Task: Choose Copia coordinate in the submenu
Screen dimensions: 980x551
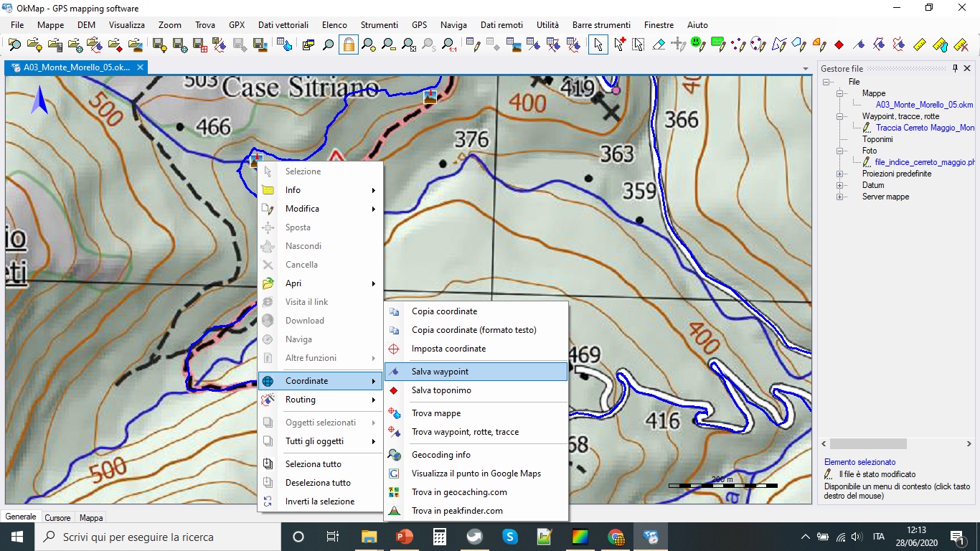Action: point(476,311)
